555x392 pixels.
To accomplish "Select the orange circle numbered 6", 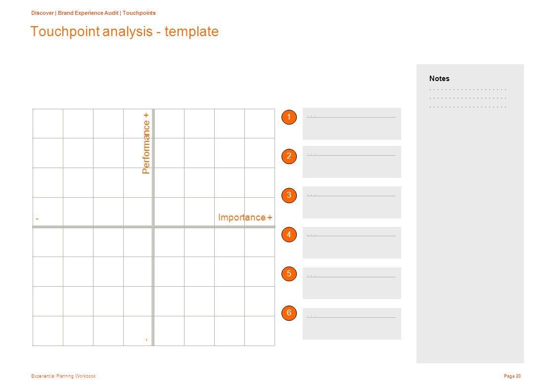I will tap(289, 313).
